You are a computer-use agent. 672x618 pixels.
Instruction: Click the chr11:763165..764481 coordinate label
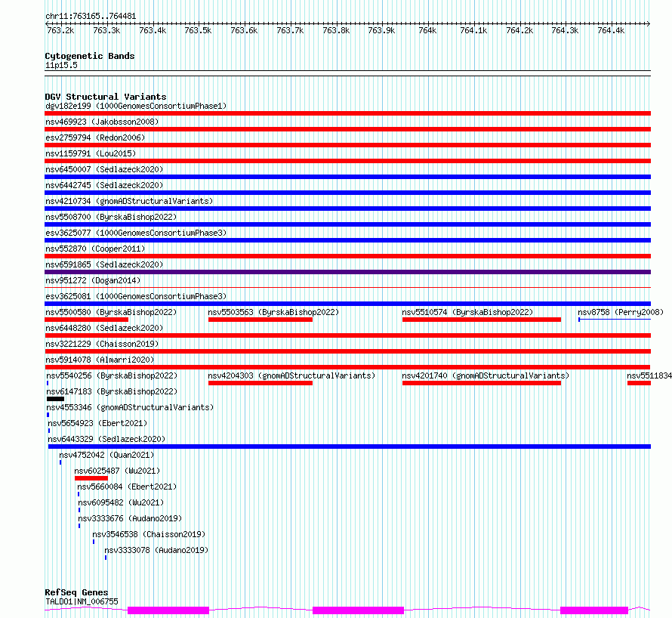91,17
